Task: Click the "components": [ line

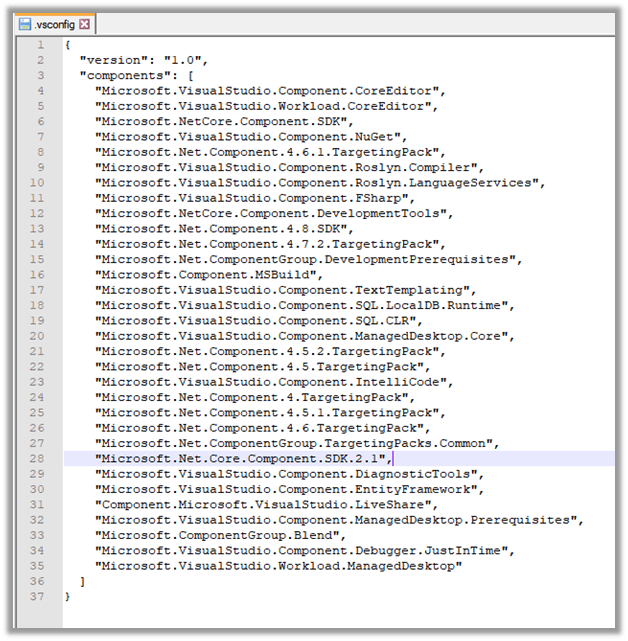Action: pyautogui.click(x=136, y=75)
